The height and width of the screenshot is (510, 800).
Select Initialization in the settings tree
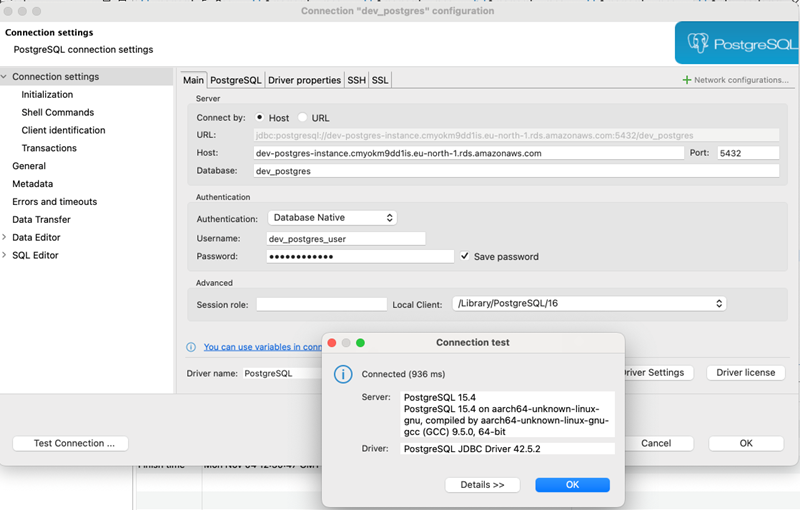47,94
